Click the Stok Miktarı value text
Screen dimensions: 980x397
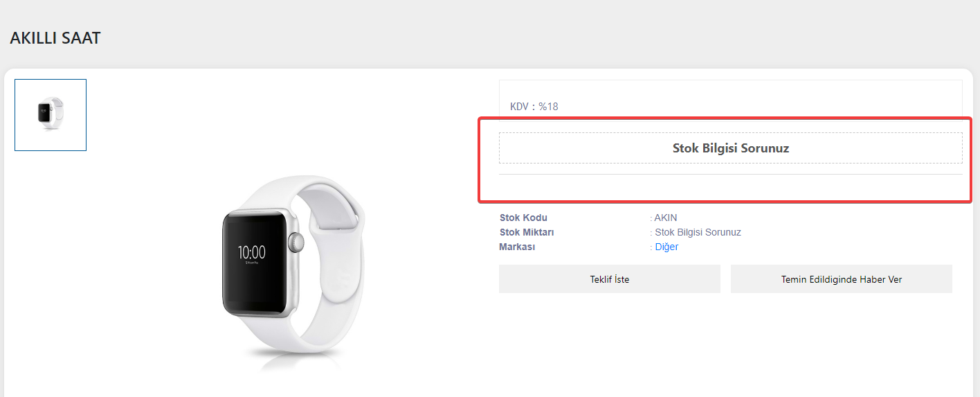(698, 232)
